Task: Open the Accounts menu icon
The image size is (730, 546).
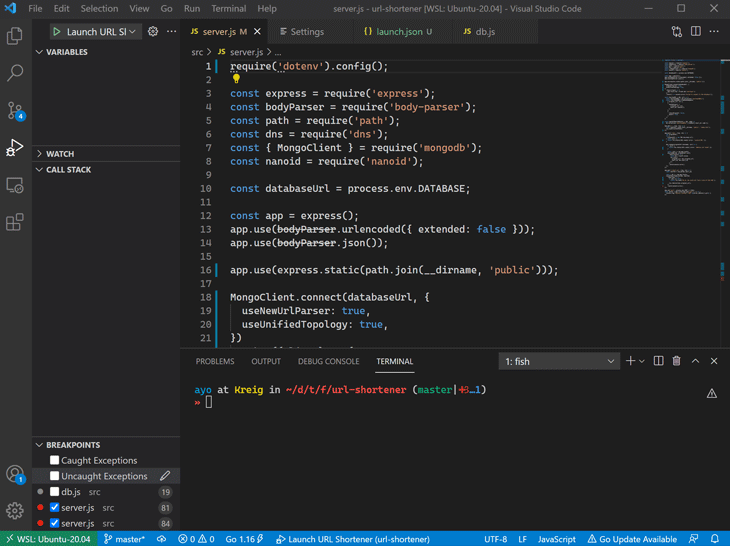Action: click(15, 474)
